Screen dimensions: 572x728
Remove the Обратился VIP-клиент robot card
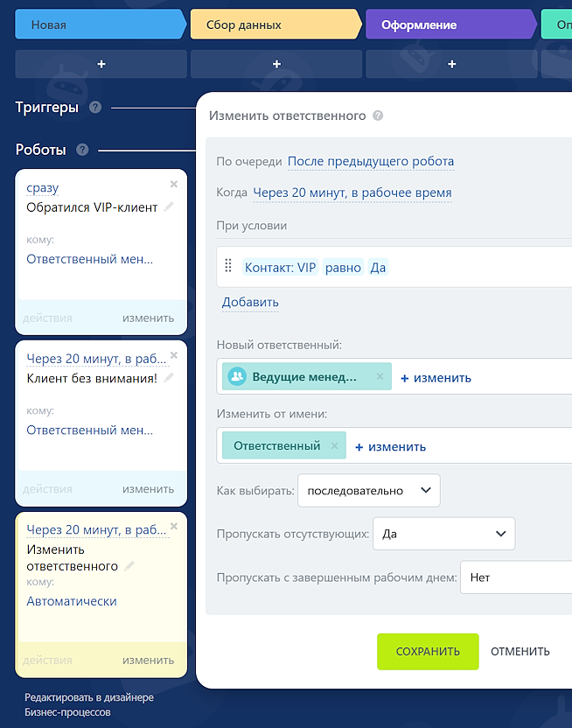(174, 185)
